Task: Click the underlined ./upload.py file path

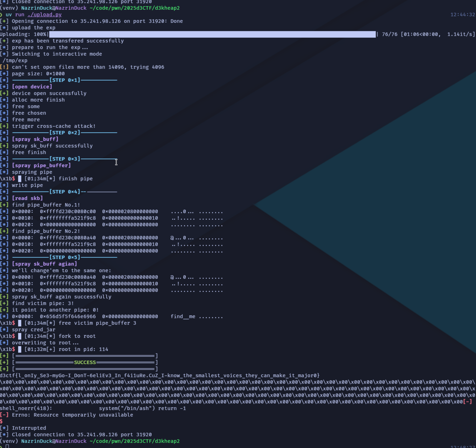Action: [45, 15]
